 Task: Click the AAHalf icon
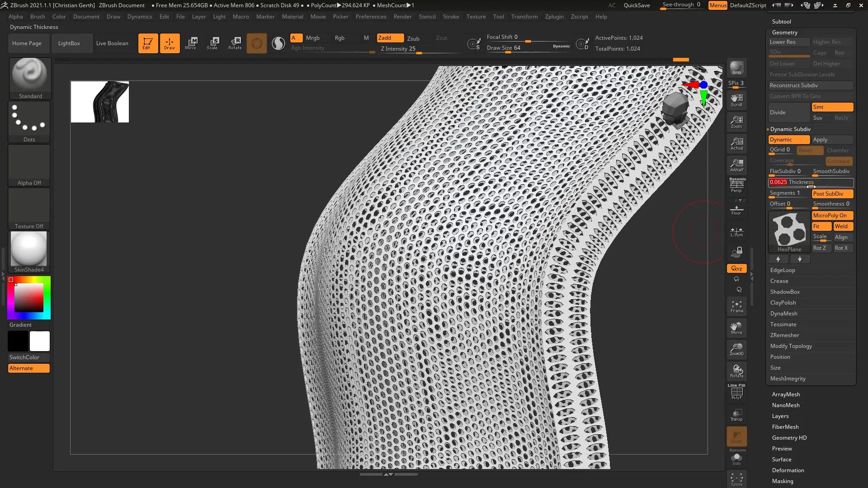[736, 165]
